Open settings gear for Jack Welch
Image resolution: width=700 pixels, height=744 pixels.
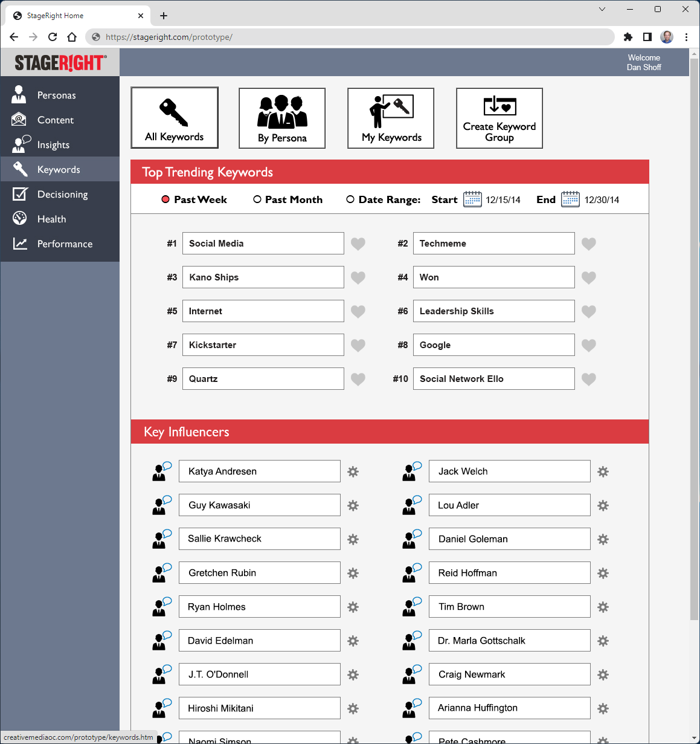coord(603,471)
